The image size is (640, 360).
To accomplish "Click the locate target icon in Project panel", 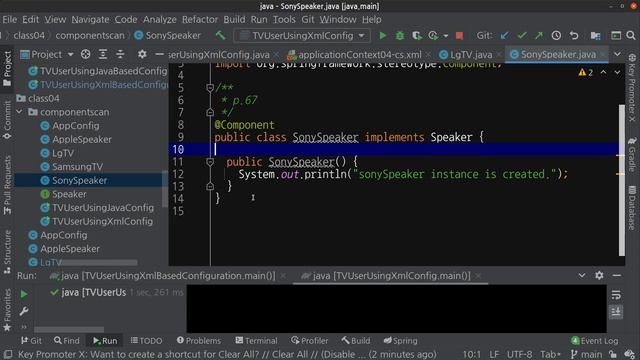I will [85, 54].
